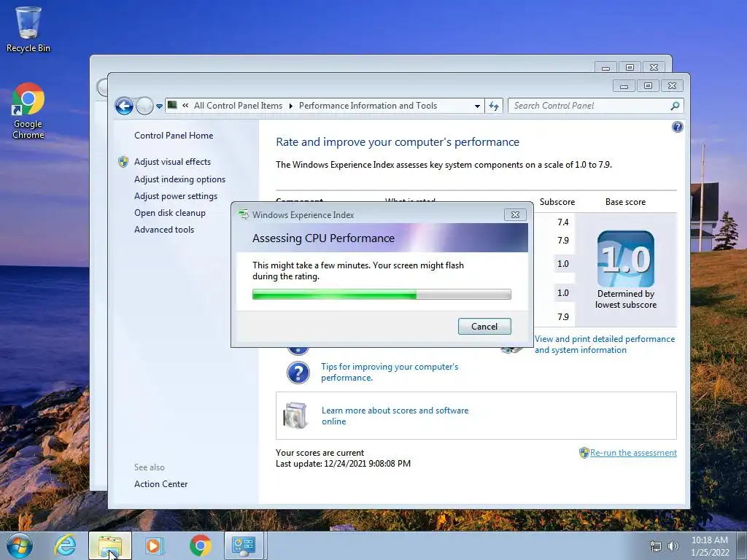Refresh the Control Panel page
The height and width of the screenshot is (560, 747).
click(x=494, y=106)
